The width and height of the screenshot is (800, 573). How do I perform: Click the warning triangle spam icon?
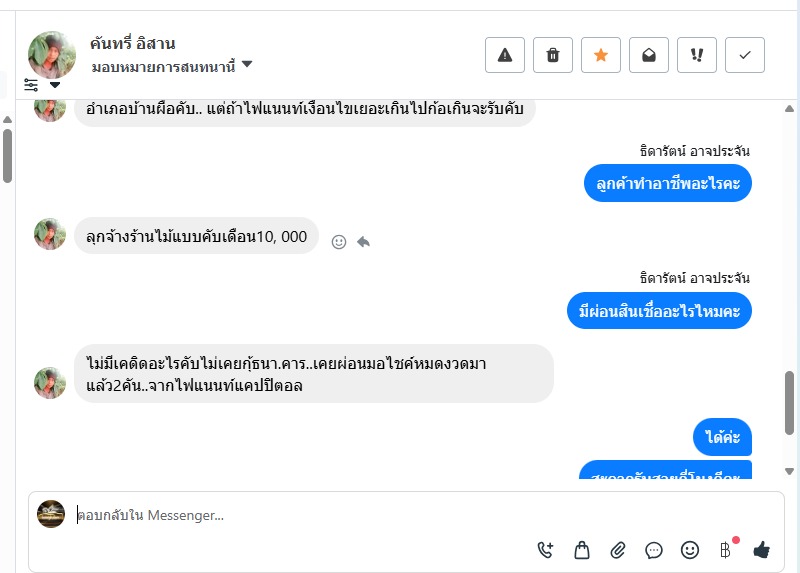pos(505,56)
